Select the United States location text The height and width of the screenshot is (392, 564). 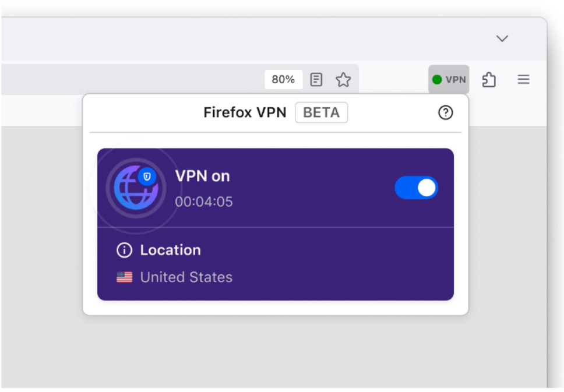click(x=186, y=277)
